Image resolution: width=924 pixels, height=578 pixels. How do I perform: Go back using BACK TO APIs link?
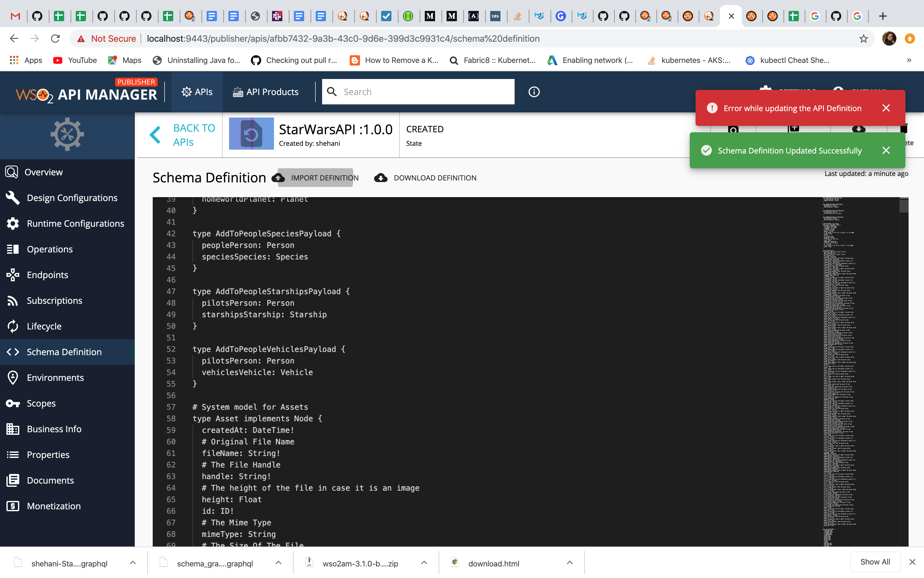point(183,135)
